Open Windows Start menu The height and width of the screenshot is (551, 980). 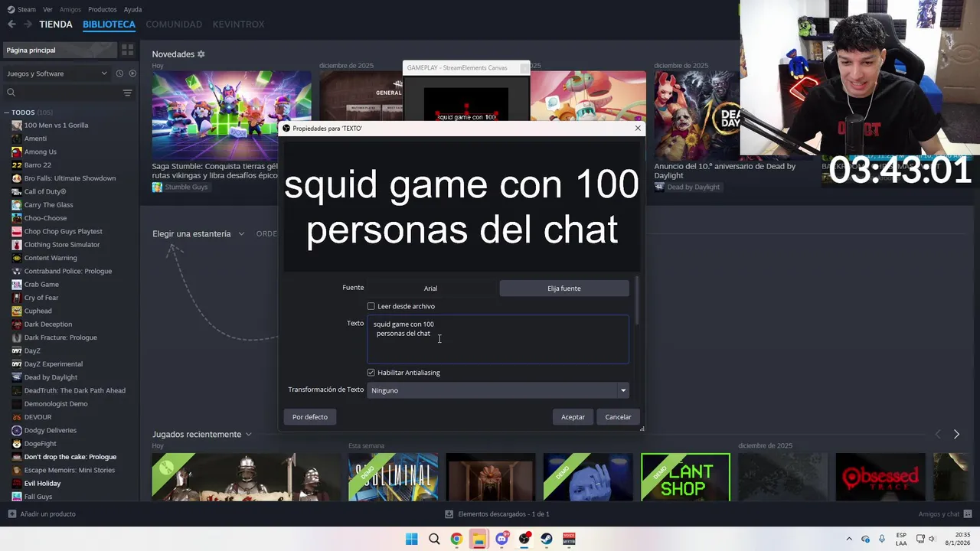411,539
